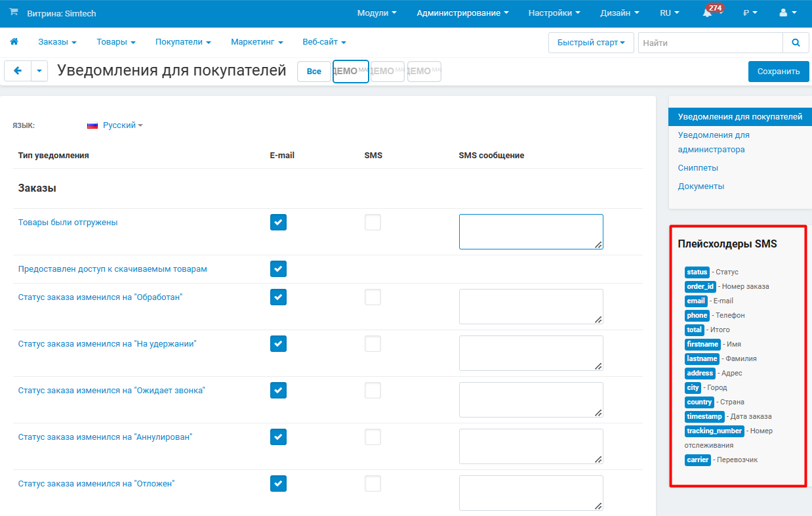Enable SMS for status "Аннулирован"
812x516 pixels.
373,437
